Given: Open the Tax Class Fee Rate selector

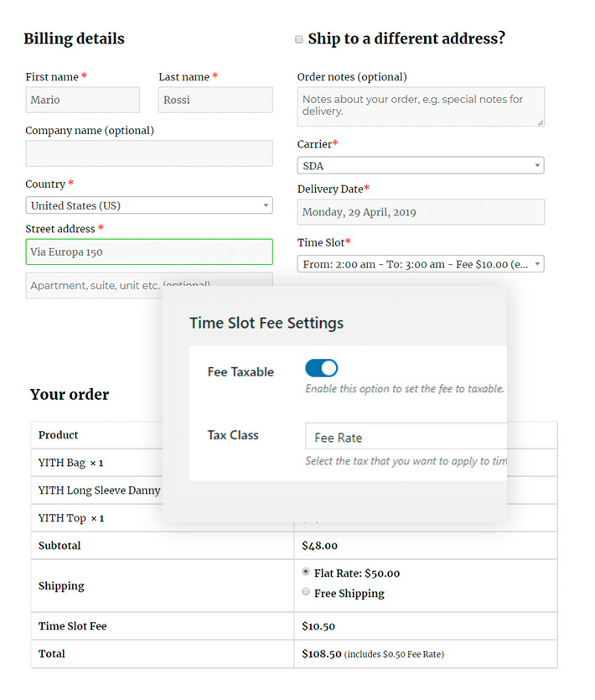Looking at the screenshot, I should point(406,438).
